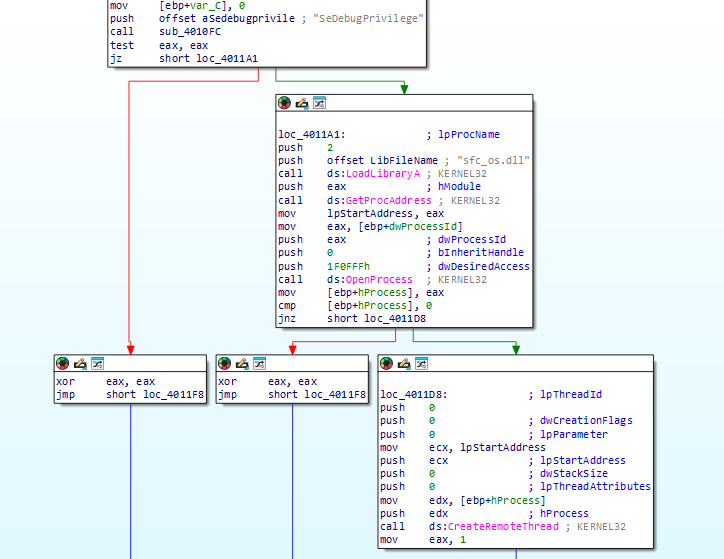Click the loc_4011A1: label
Viewport: 724px width, 559px height.
coord(312,134)
